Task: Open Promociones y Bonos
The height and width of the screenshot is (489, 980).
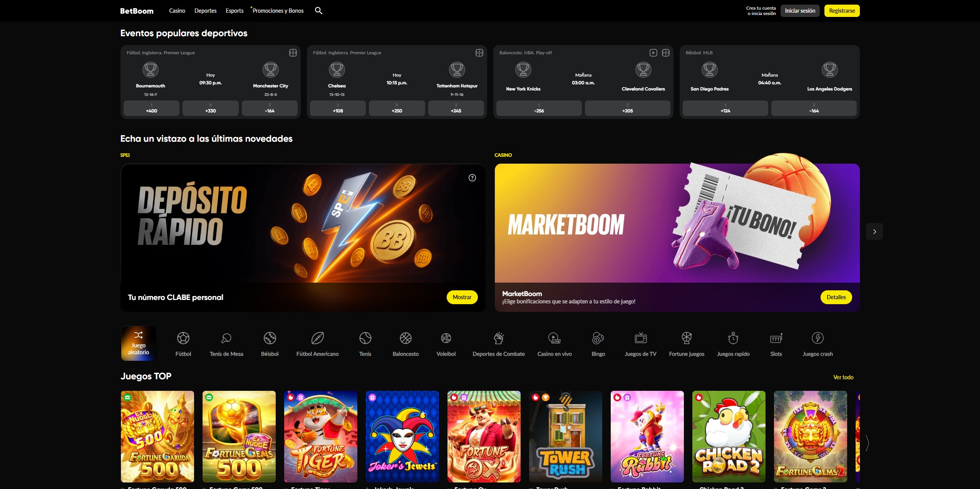Action: click(x=278, y=11)
